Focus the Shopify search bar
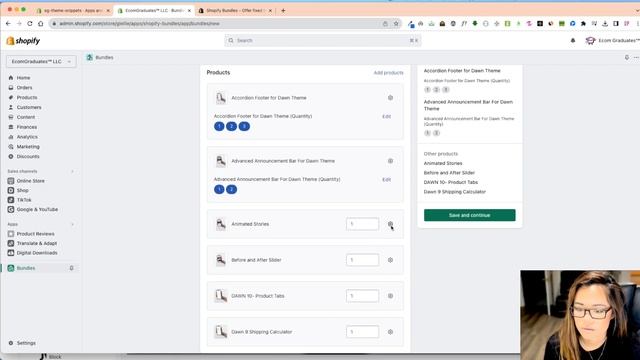Screen dimensions: 640x360 tap(322, 40)
